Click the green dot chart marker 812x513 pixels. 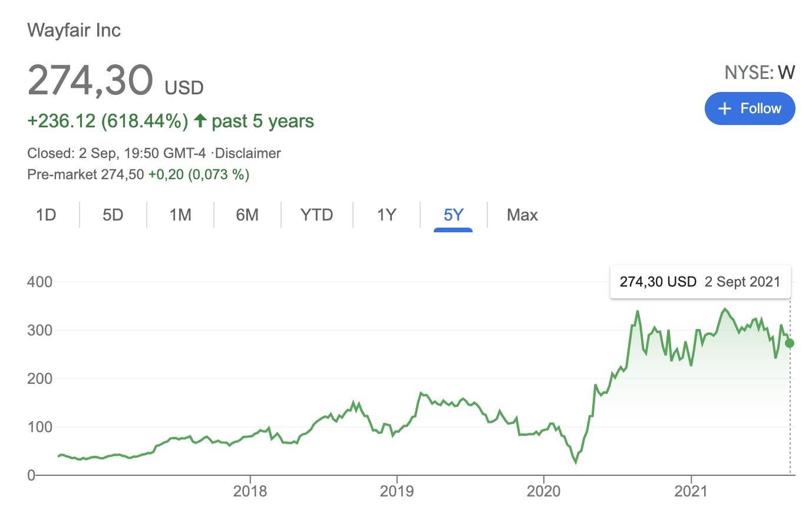point(790,343)
